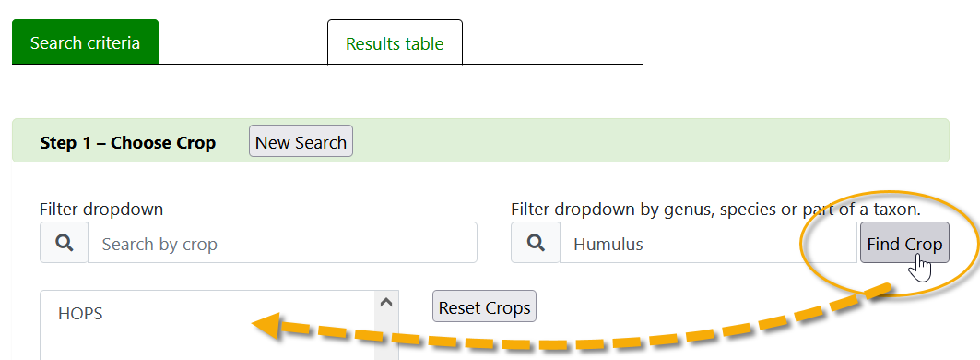Click the 'Filter dropdown by genus, species' label
The height and width of the screenshot is (360, 980).
tap(715, 210)
